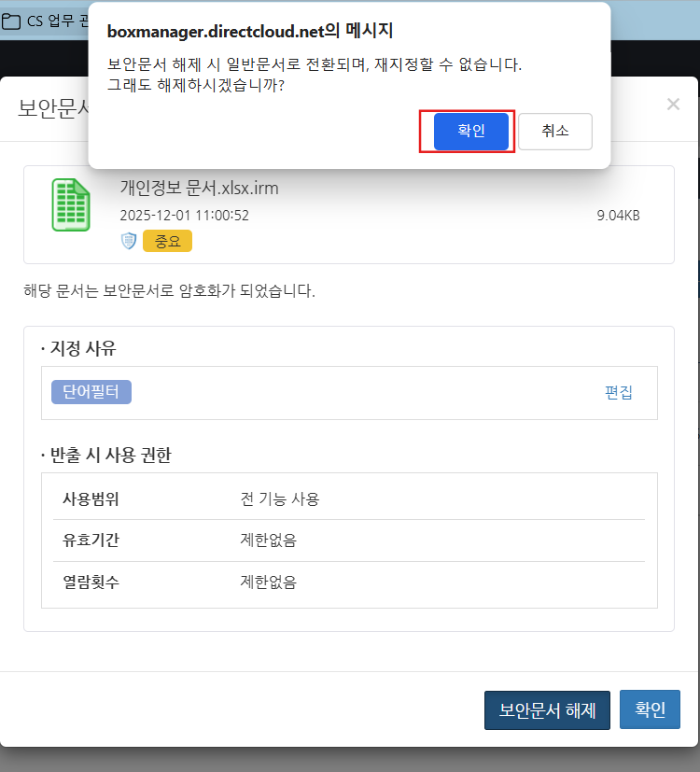Click the yellow 중요 badge
The width and height of the screenshot is (700, 772).
[x=167, y=241]
